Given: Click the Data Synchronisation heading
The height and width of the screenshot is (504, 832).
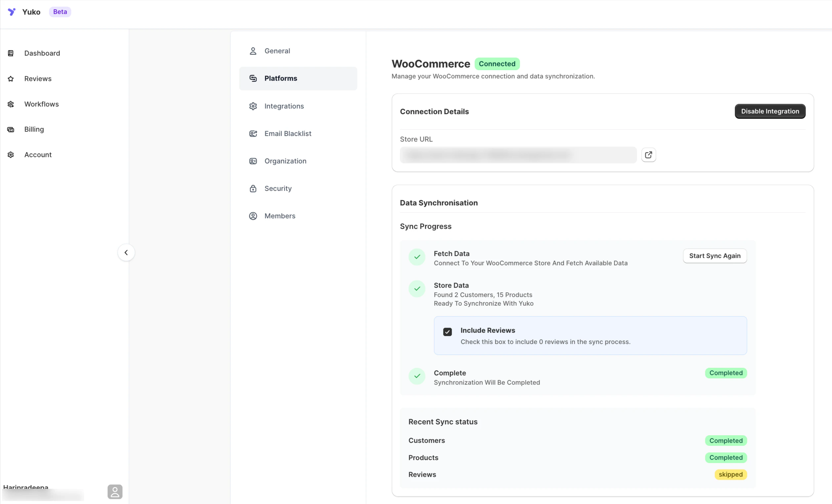Looking at the screenshot, I should [438, 203].
